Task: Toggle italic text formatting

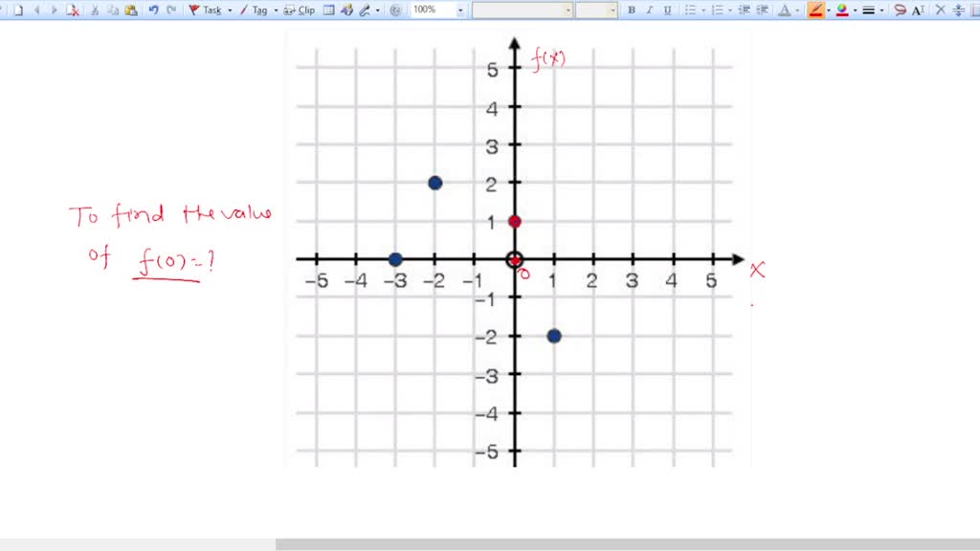Action: tap(649, 11)
